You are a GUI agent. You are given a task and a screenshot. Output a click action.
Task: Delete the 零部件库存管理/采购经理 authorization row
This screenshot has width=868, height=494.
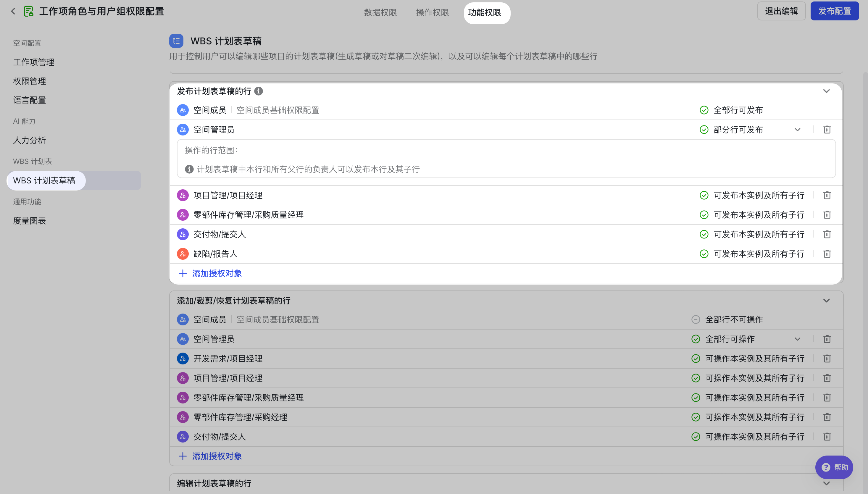(x=827, y=417)
